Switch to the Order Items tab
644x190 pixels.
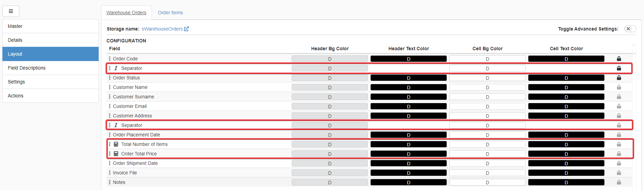[x=170, y=13]
